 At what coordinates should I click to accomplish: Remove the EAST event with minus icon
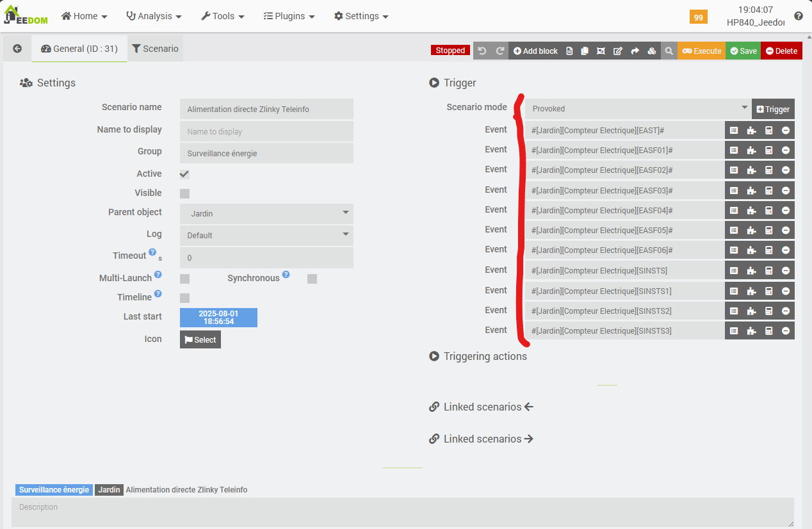point(786,131)
